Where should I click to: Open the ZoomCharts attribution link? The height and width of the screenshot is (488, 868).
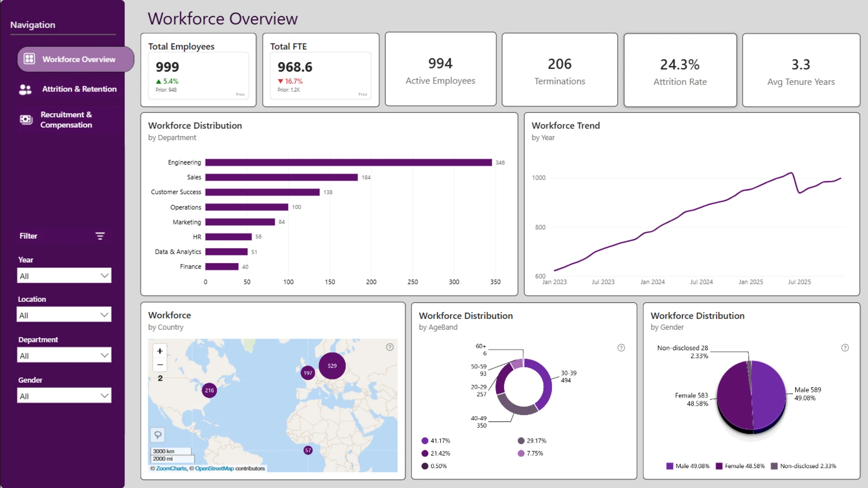(171, 469)
